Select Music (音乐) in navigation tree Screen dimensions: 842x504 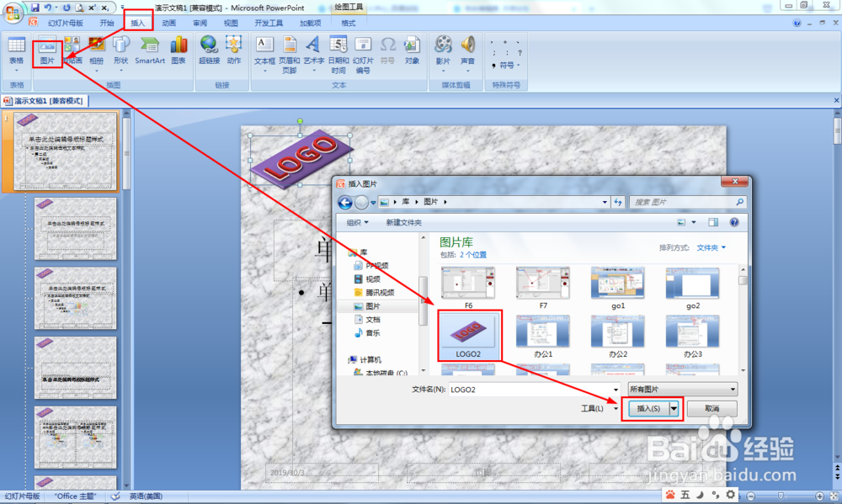[367, 333]
